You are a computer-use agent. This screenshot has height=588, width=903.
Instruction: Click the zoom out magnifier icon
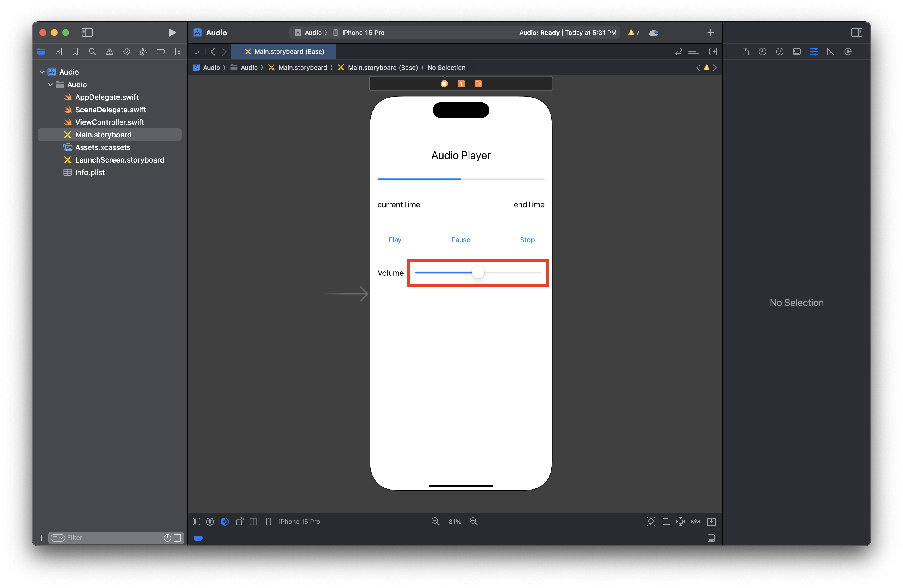click(x=435, y=521)
